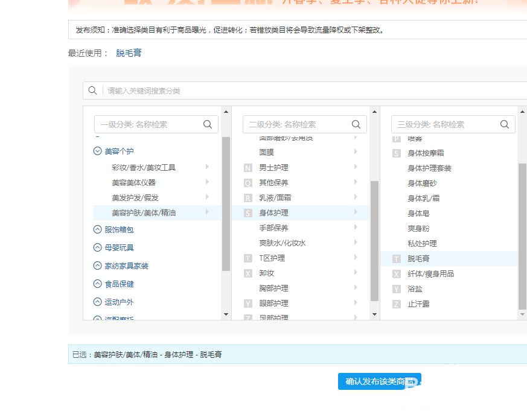The image size is (527, 420).
Task: Click search icon in first-level category filter
Action: [x=208, y=124]
